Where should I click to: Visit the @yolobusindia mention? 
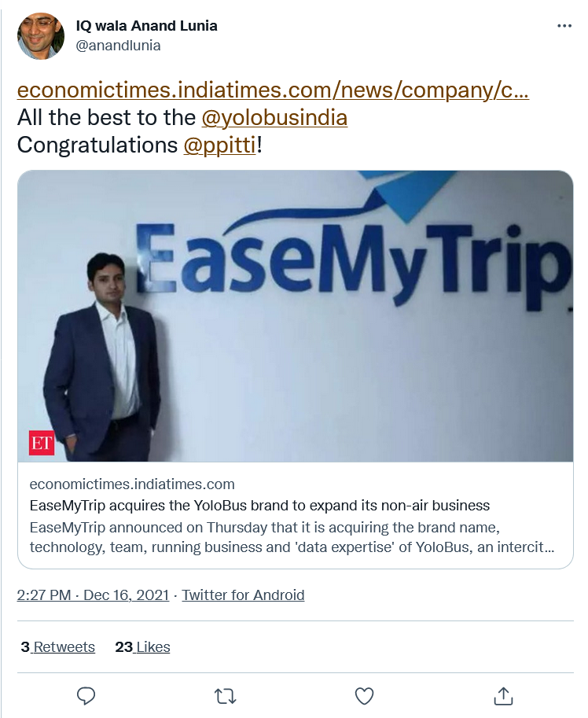coord(274,118)
